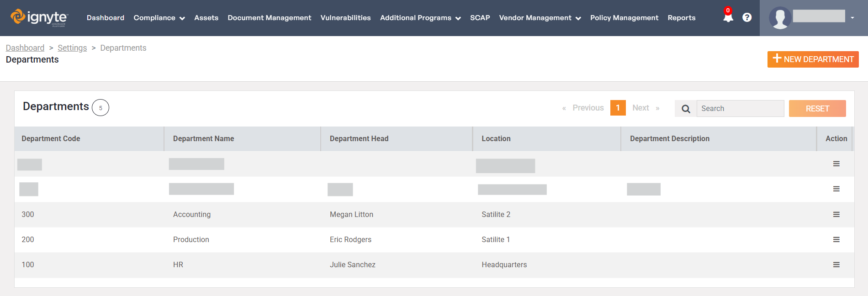
Task: Select the Accounting department name
Action: (192, 214)
